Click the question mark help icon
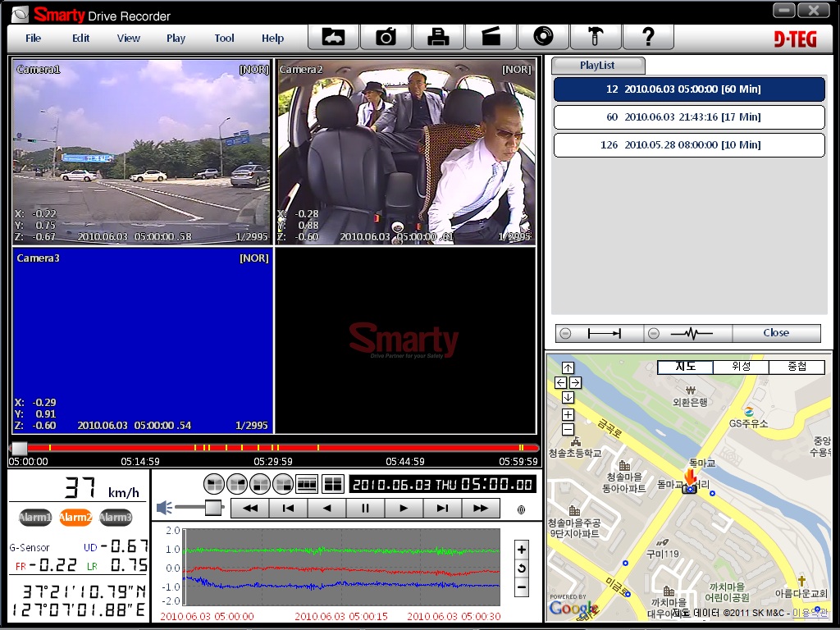The height and width of the screenshot is (630, 840). [x=648, y=37]
